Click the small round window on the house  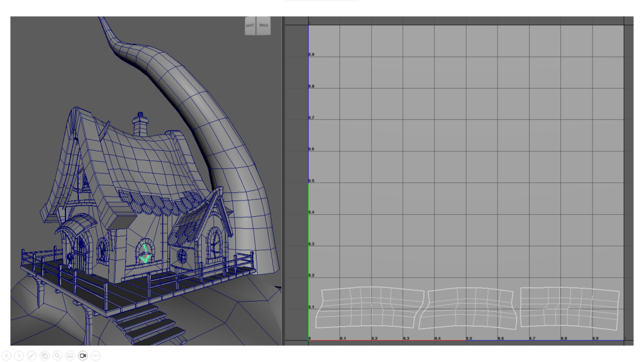pyautogui.click(x=182, y=256)
